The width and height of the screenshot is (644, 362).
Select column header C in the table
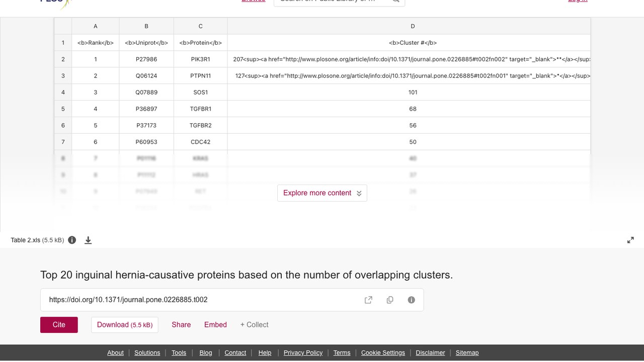pos(200,26)
